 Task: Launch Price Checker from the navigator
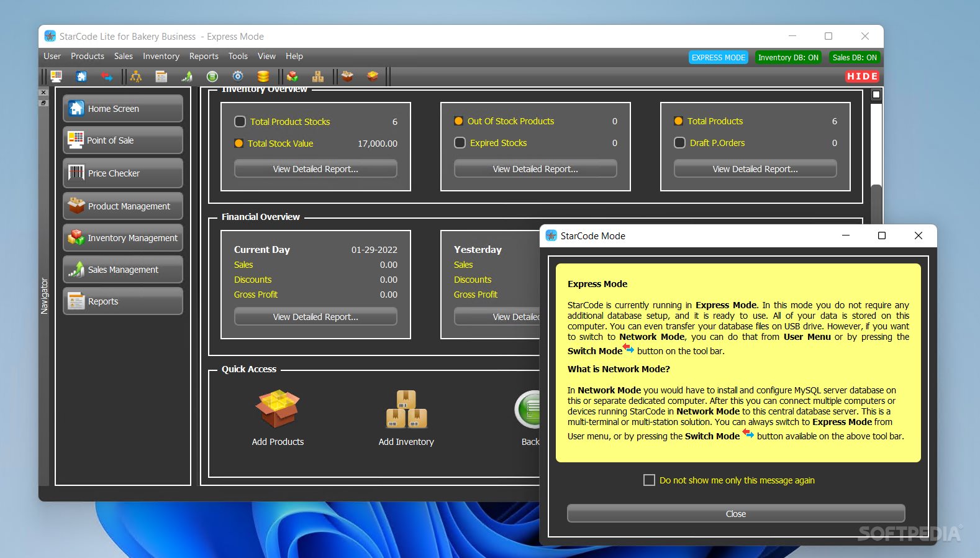click(123, 173)
